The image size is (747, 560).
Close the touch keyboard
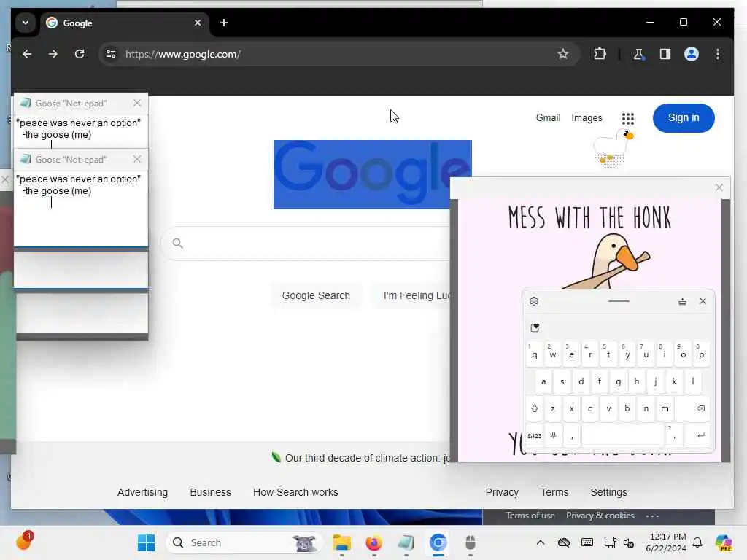[x=703, y=301]
